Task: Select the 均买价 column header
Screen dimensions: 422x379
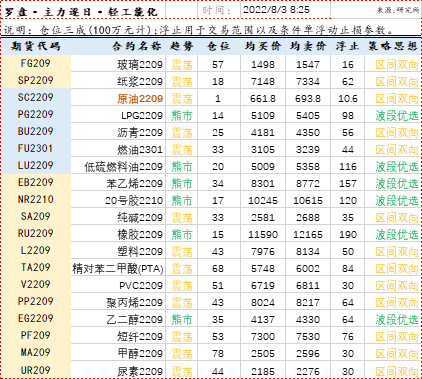Action: click(x=263, y=46)
